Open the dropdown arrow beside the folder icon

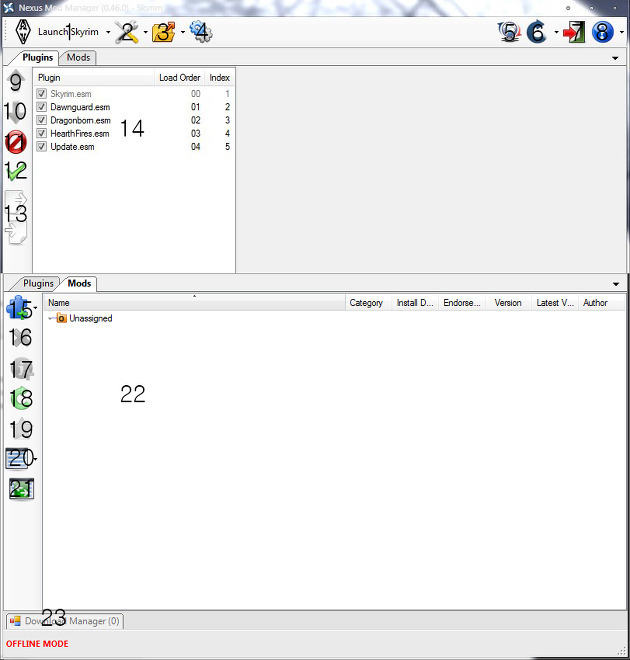point(183,32)
